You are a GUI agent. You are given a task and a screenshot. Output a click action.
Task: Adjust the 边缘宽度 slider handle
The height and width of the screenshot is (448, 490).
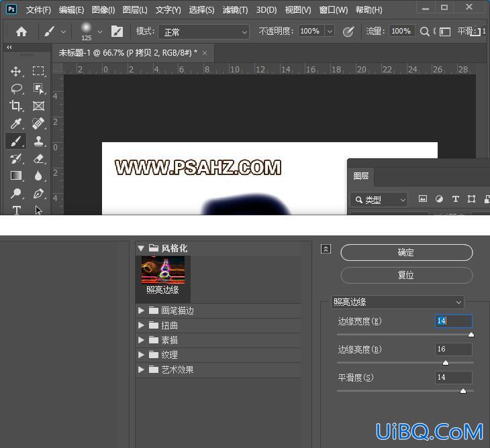471,335
